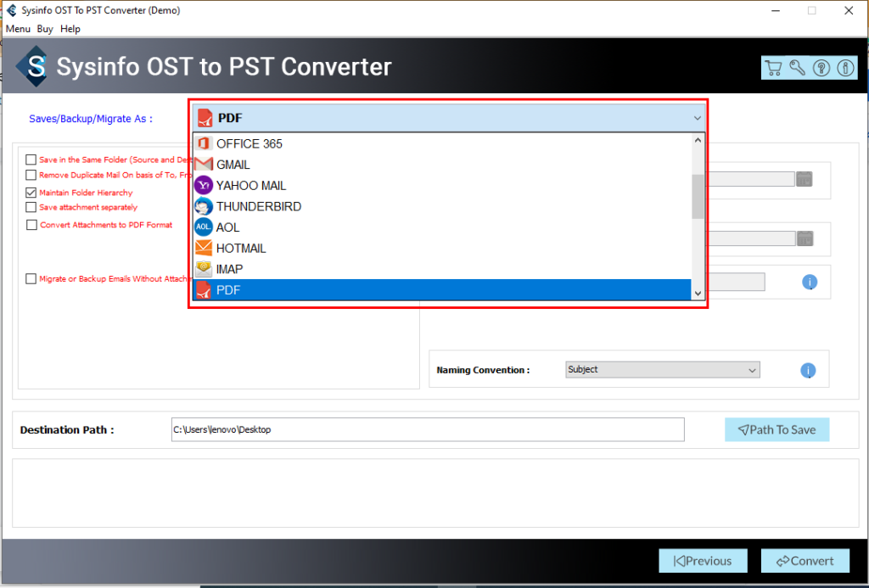
Task: Choose HOTMAIL from the dropdown list
Action: 442,248
